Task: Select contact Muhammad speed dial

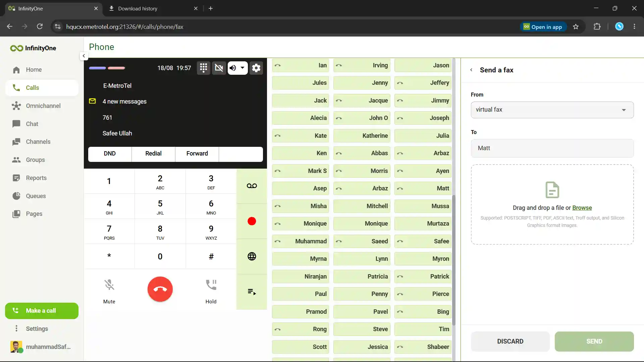Action: pyautogui.click(x=301, y=241)
